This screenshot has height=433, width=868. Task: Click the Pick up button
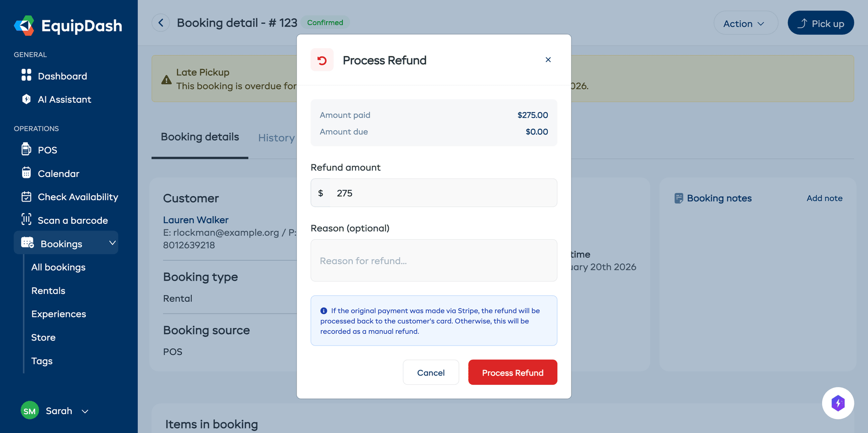[820, 23]
